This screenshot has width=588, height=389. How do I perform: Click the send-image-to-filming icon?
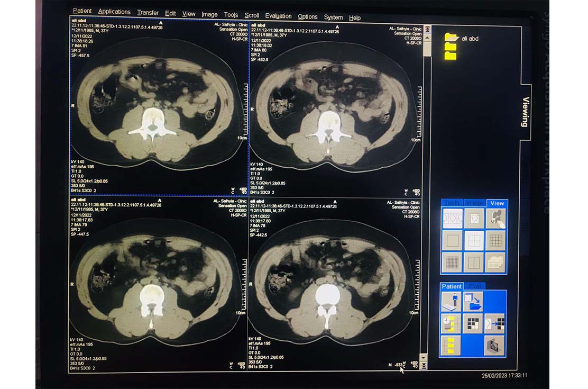(495, 323)
